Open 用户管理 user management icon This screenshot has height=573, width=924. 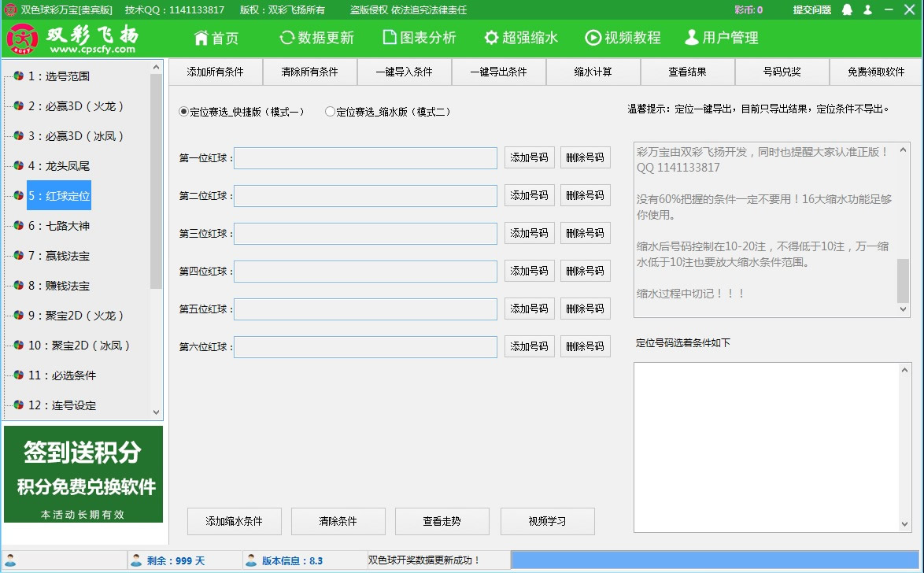(x=693, y=37)
